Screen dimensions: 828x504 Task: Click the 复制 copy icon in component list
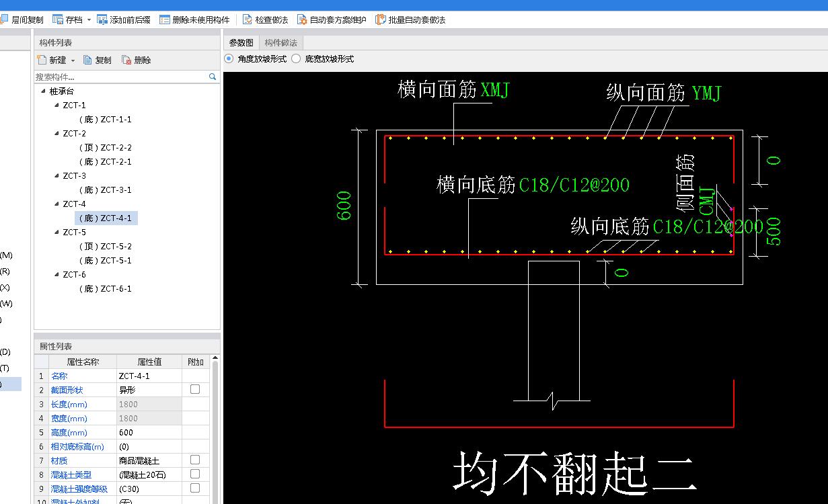coord(87,60)
